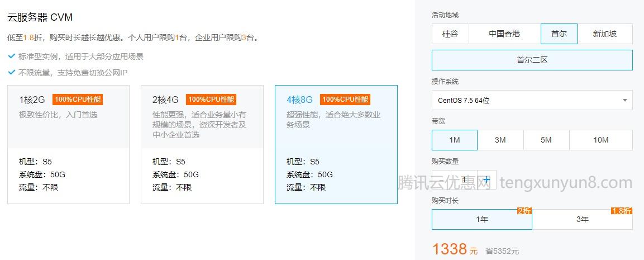Screen dimensions: 644x260
Task: Click the 操作系统 label
Action: [x=445, y=82]
